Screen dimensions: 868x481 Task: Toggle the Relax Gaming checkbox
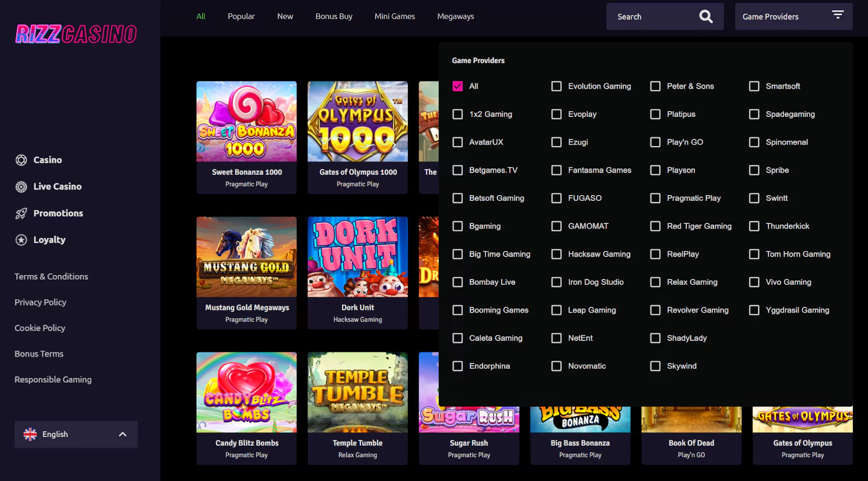tap(656, 282)
